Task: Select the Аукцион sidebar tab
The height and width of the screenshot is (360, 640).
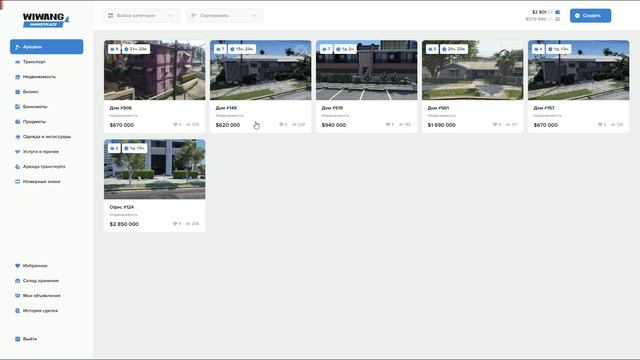Action: coord(47,47)
